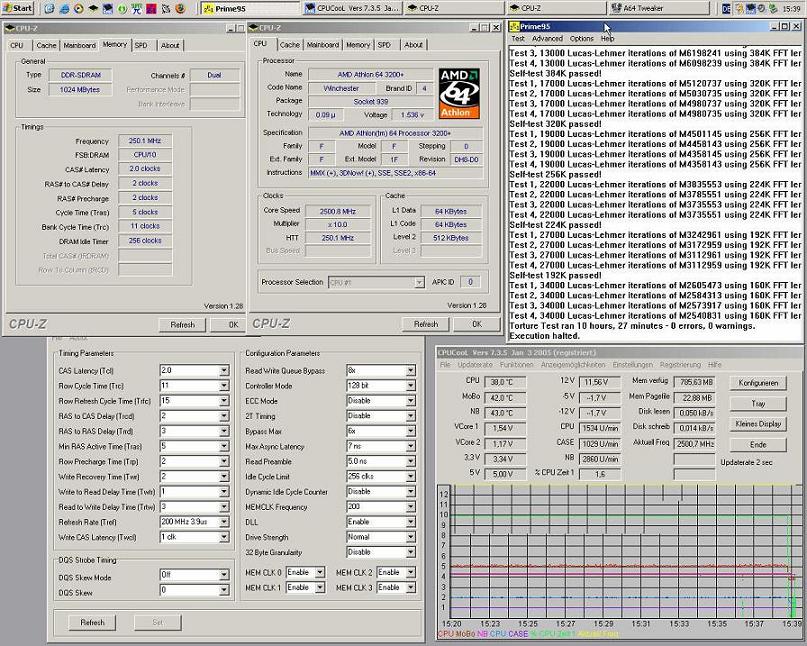
Task: Click the CPUCool chip icon in system tray
Action: point(750,8)
